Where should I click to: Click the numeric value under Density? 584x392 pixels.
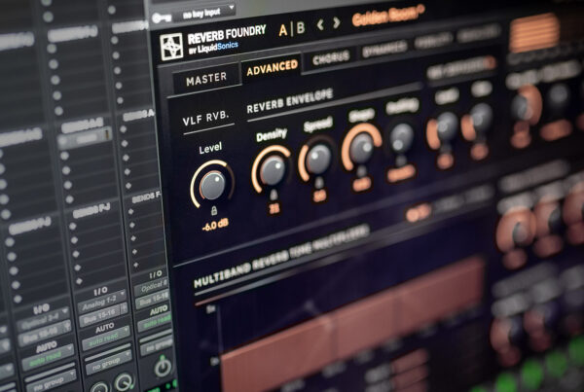pos(274,209)
